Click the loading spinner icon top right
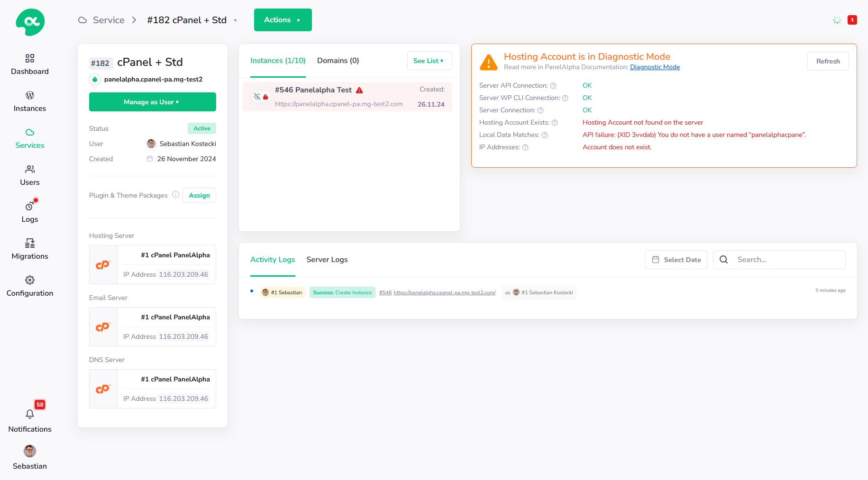 tap(837, 20)
